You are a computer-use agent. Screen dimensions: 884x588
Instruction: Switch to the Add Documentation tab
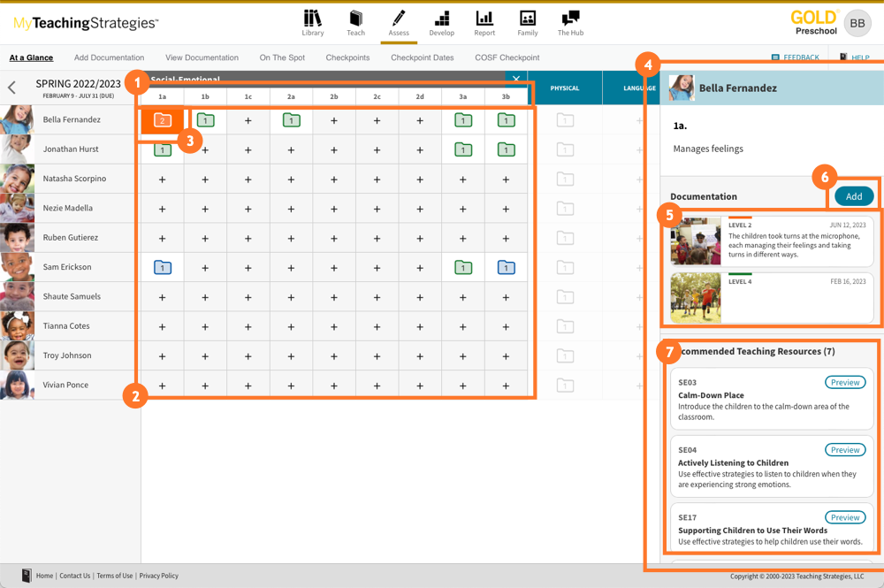[109, 57]
